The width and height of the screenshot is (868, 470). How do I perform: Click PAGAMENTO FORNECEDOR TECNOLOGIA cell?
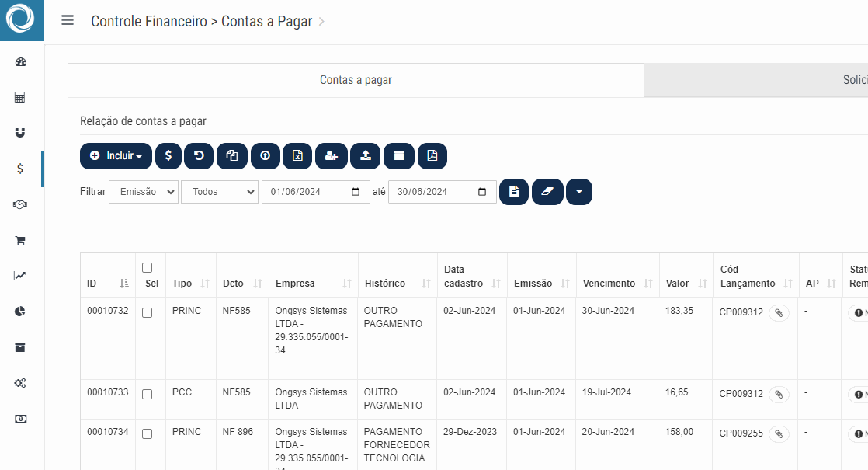click(397, 444)
